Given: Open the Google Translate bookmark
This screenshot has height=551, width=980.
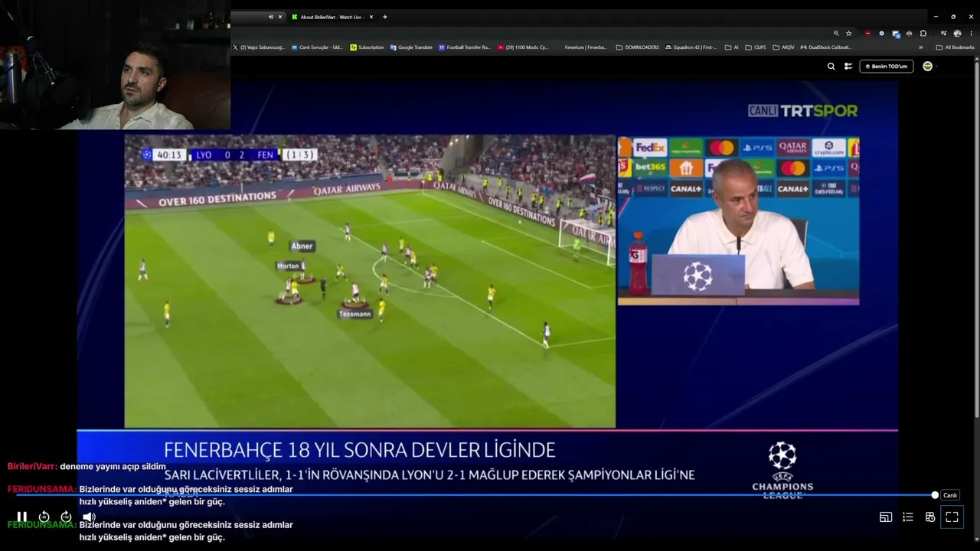Looking at the screenshot, I should click(x=412, y=47).
